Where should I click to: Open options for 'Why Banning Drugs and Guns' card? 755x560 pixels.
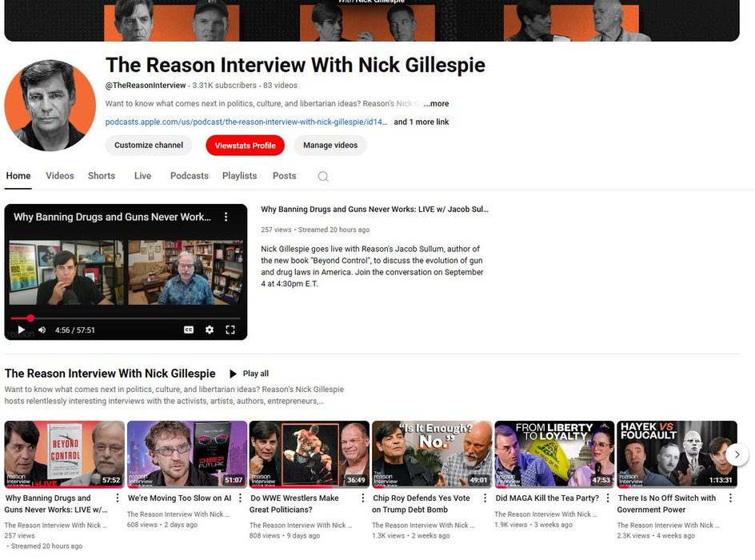point(117,498)
